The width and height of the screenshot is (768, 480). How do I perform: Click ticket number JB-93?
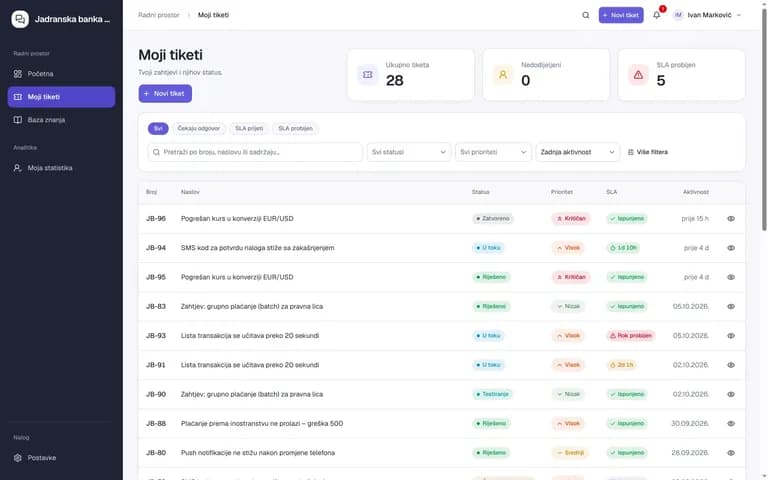(x=156, y=336)
